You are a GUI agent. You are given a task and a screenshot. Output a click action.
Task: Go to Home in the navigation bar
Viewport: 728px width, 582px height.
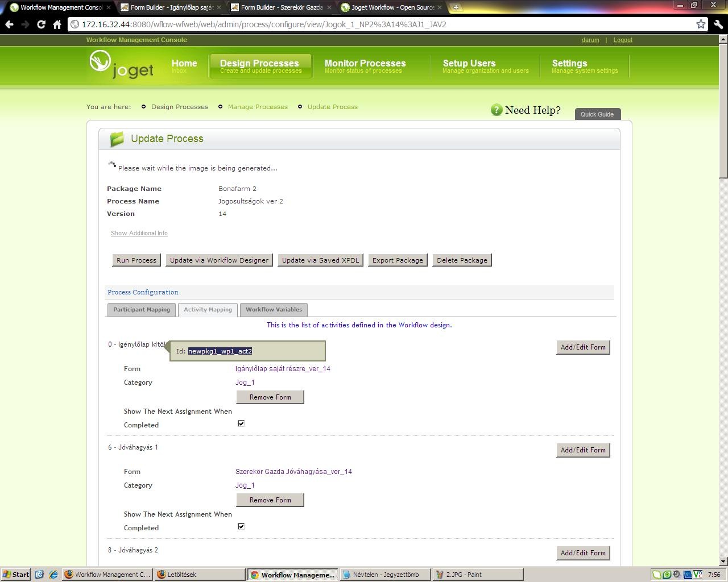184,66
